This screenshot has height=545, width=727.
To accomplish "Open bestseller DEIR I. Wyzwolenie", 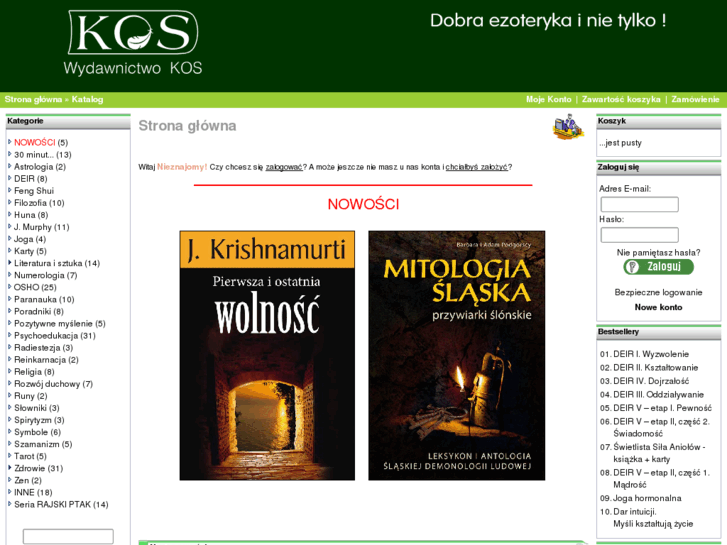I will [651, 354].
